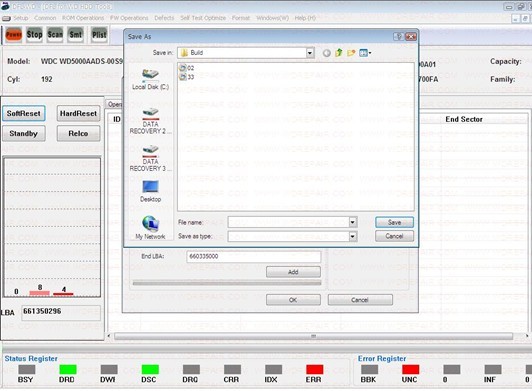Click the Smt toolbar button
532x391 pixels.
coord(75,34)
